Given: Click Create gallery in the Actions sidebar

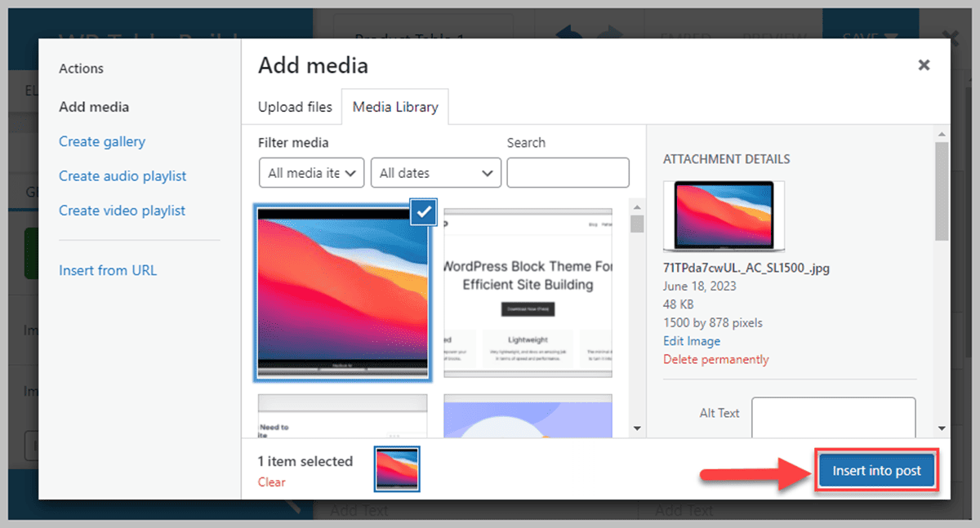Looking at the screenshot, I should 101,141.
